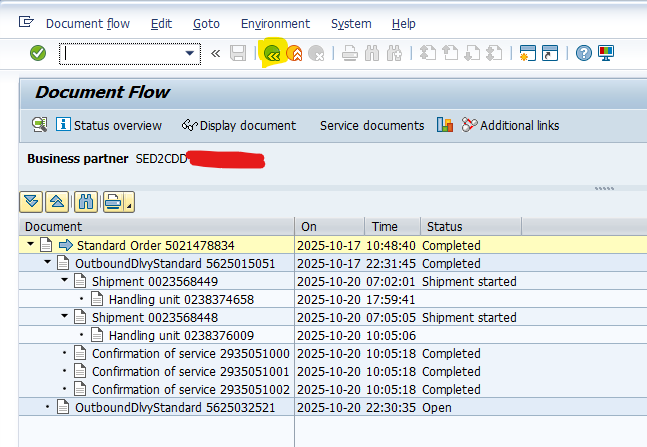Open the Edit menu
The width and height of the screenshot is (647, 447).
point(161,24)
